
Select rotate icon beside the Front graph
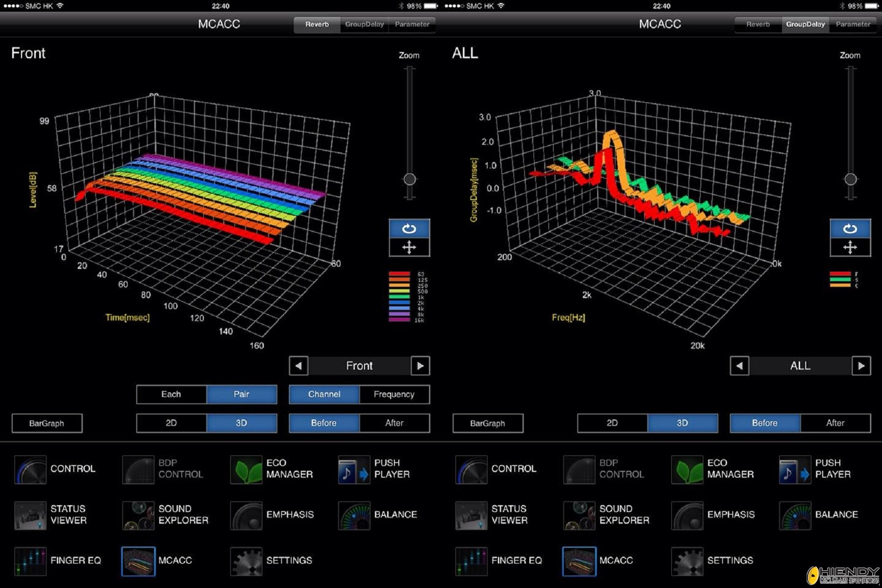point(409,229)
